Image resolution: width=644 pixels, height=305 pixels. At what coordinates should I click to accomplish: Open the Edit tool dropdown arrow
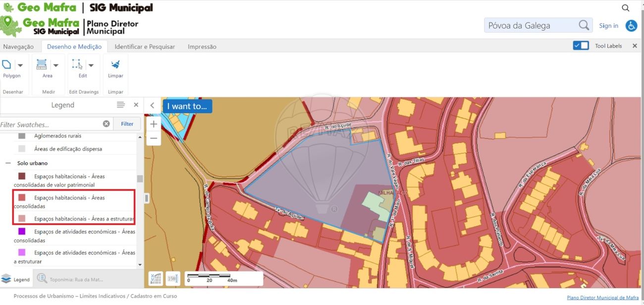(x=91, y=65)
